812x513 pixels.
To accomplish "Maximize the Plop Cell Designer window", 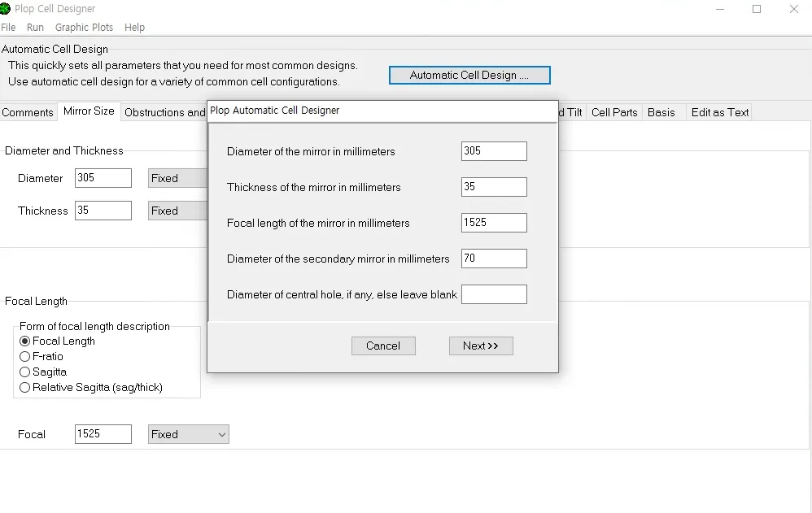I will (757, 9).
